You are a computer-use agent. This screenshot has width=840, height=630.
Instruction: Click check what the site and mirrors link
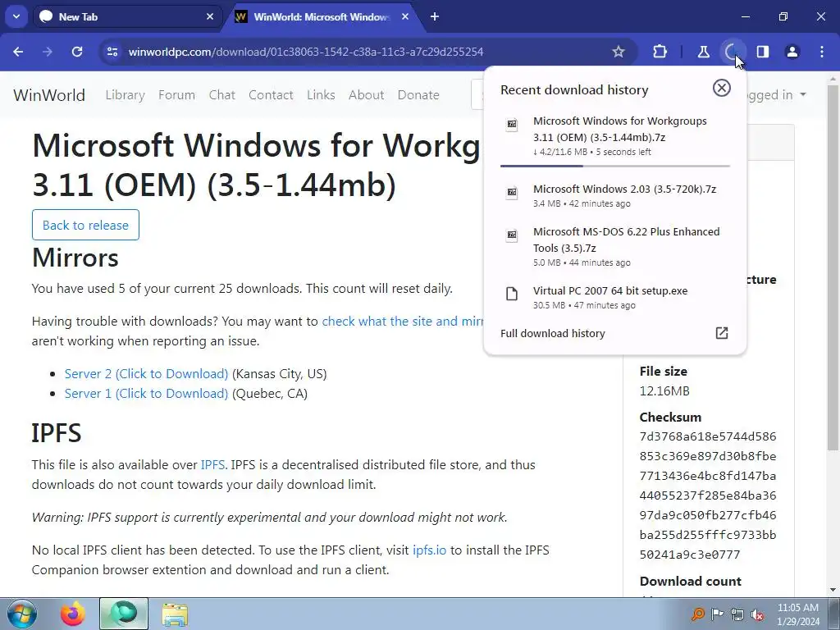pos(403,321)
